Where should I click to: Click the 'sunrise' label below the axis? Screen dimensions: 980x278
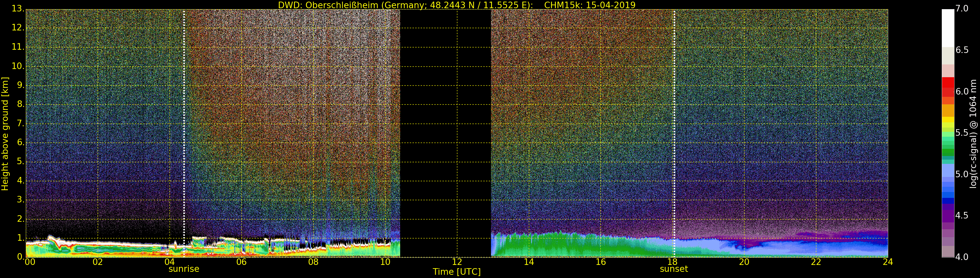pos(184,269)
